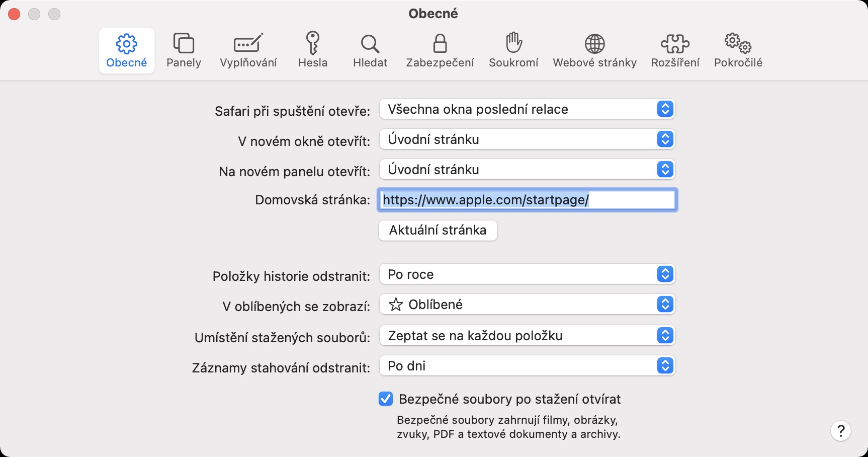Screen dimensions: 868x457
Task: Select the Hesla key icon
Action: click(312, 44)
